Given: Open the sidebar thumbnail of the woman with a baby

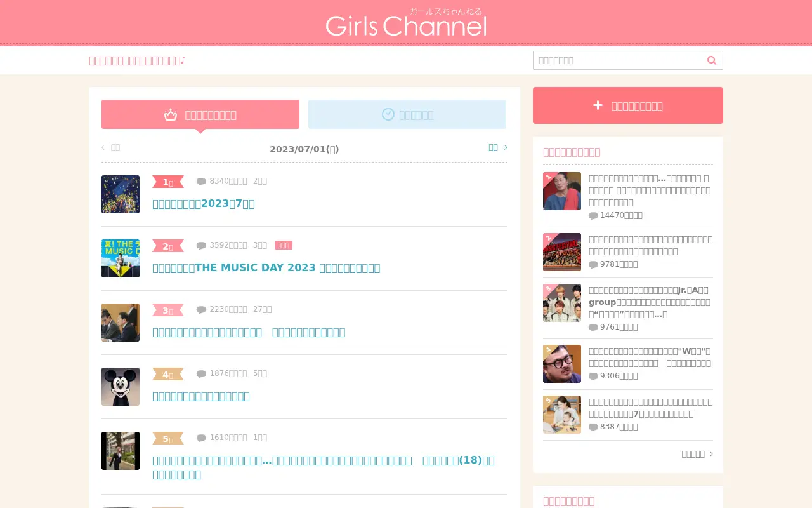Looking at the screenshot, I should (x=562, y=415).
